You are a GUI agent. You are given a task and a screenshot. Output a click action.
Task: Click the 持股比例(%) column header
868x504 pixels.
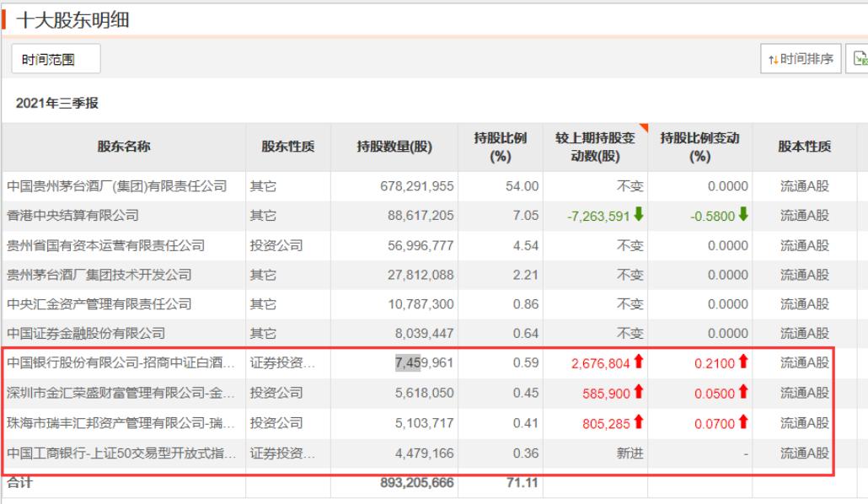click(x=501, y=147)
